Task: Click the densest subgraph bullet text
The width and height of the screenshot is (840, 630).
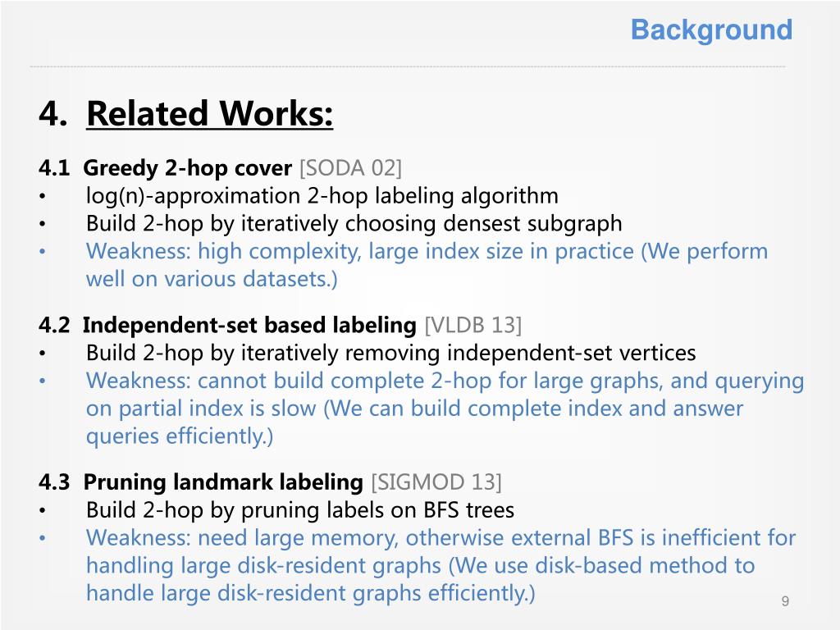Action: (354, 223)
